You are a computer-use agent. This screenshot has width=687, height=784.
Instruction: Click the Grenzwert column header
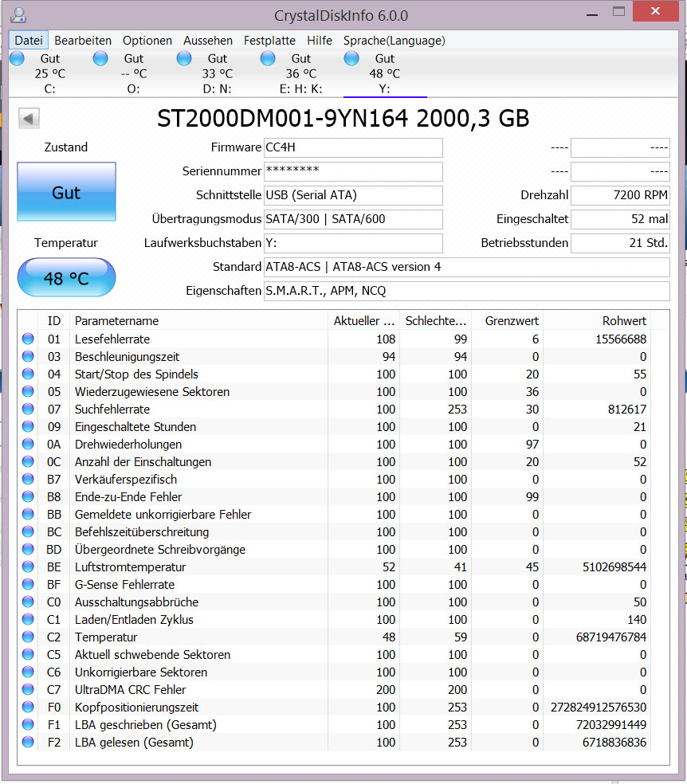coord(507,320)
